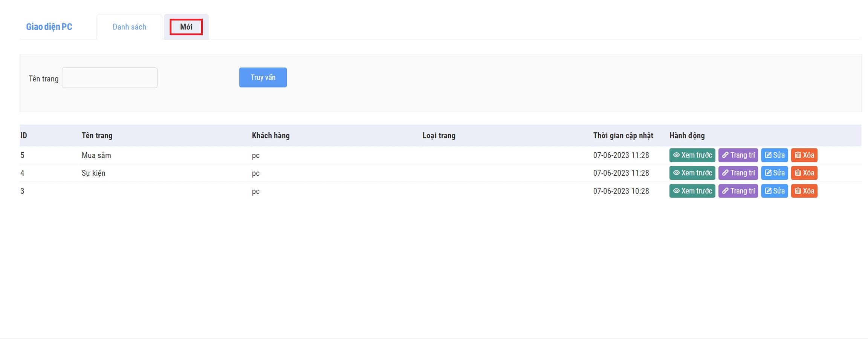
Task: Click Xóa for the Mua sắm page
Action: click(804, 155)
